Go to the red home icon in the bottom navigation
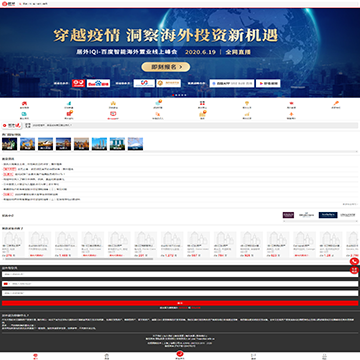This screenshot has height=360, width=360. pos(36,356)
